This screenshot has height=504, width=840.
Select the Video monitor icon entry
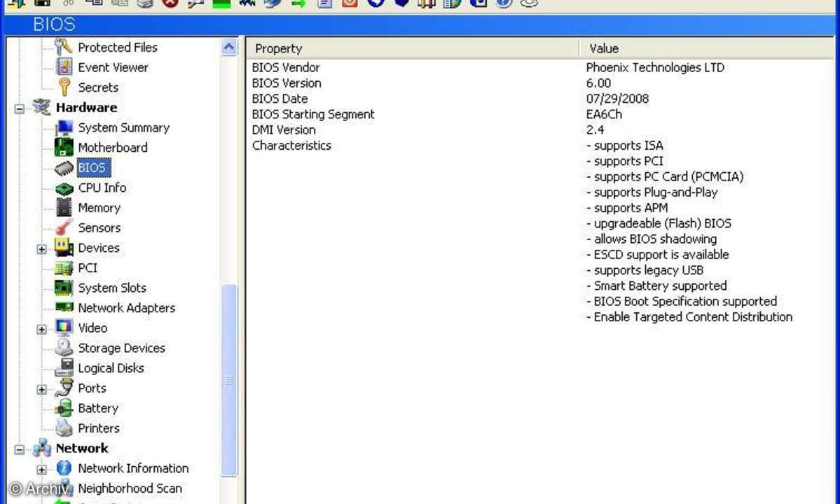click(x=64, y=328)
